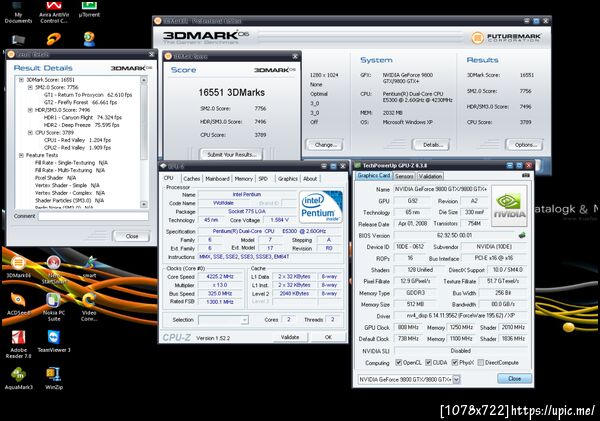Launch the 3DMark06 desktop shortcut
Image resolution: width=600 pixels, height=421 pixels.
coord(18,267)
